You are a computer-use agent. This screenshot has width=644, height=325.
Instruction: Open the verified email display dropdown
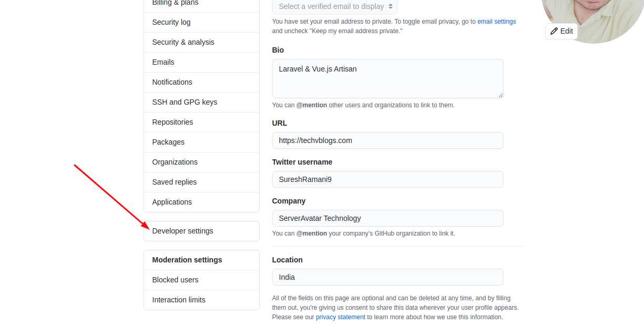coord(335,6)
